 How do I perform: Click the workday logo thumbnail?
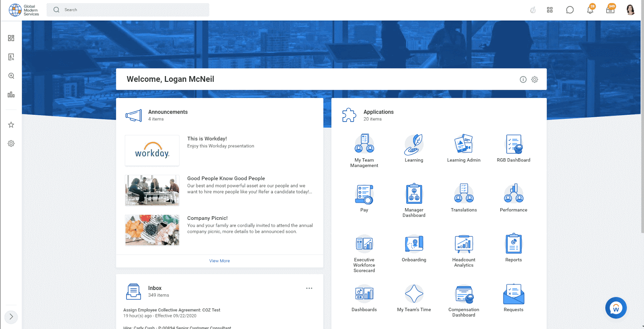tap(152, 151)
